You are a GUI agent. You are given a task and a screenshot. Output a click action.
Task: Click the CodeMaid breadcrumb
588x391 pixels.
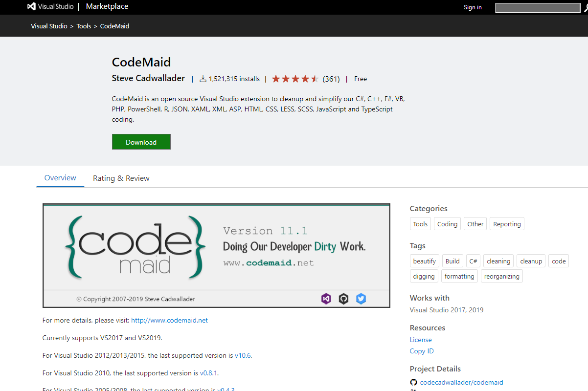coord(114,26)
